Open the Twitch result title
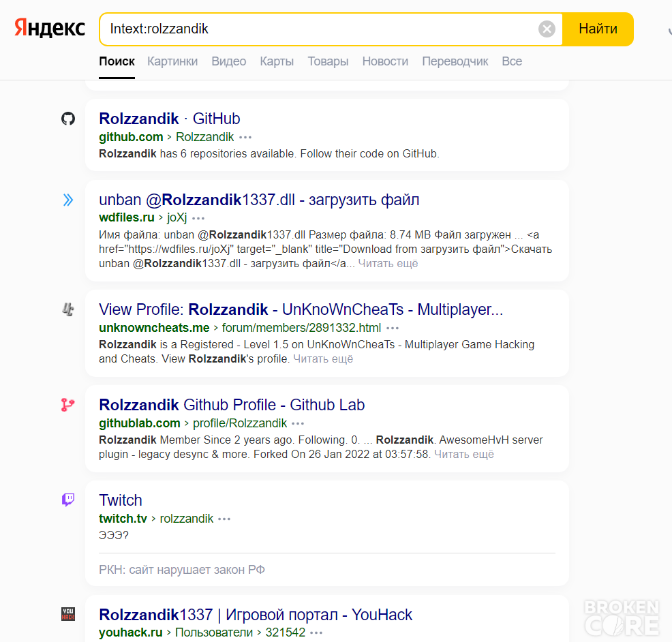 tap(121, 500)
